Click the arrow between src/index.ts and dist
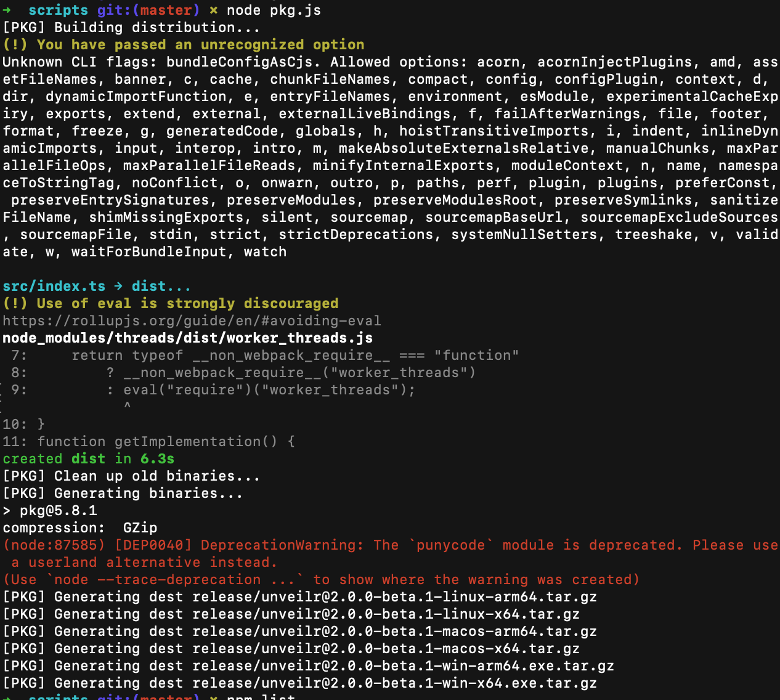This screenshot has height=700, width=780. 118,287
